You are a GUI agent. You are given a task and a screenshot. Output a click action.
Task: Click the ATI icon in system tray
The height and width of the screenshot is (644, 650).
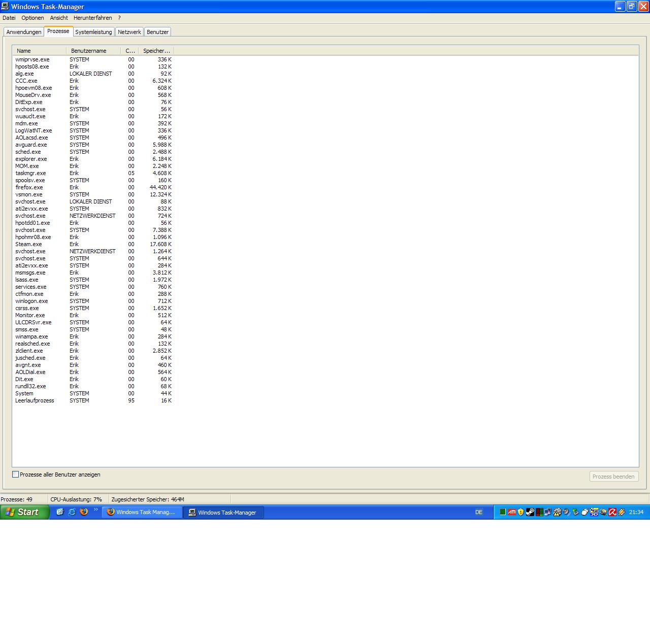coord(511,512)
